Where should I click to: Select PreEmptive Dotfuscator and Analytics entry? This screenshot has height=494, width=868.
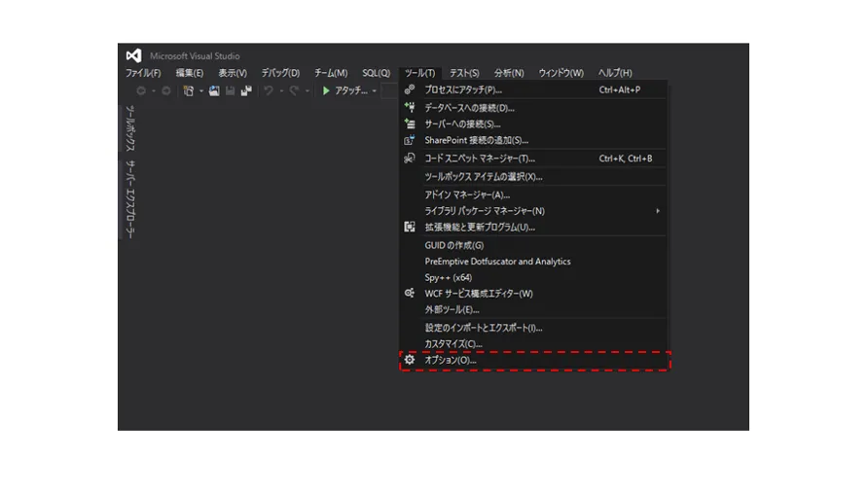pos(497,262)
